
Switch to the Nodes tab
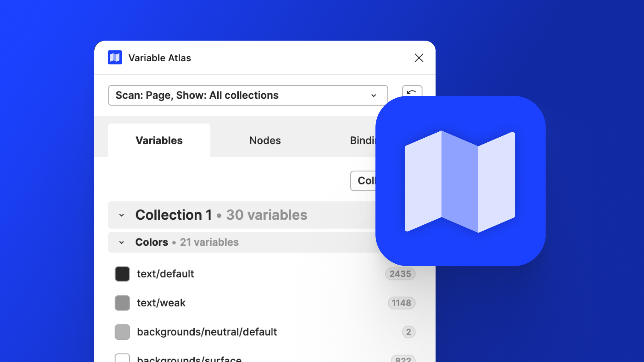[x=265, y=140]
